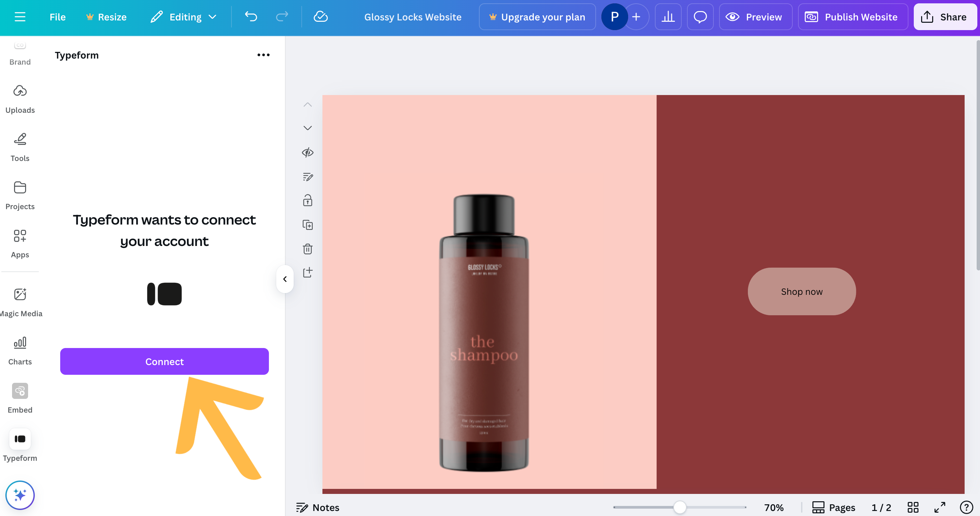This screenshot has width=980, height=516.
Task: Move page down arrow
Action: [307, 128]
